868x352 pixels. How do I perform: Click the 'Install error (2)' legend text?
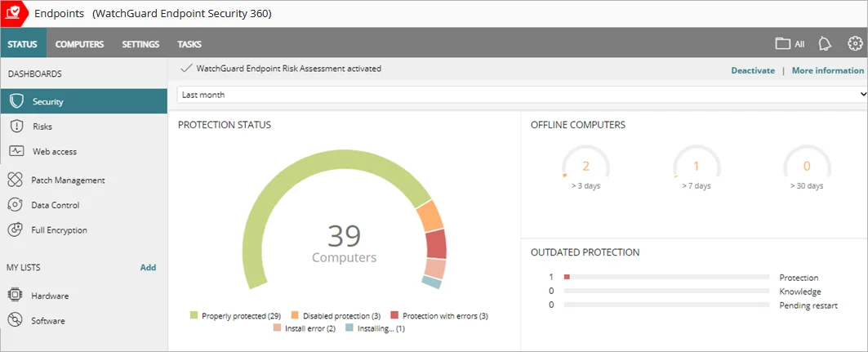(x=310, y=329)
